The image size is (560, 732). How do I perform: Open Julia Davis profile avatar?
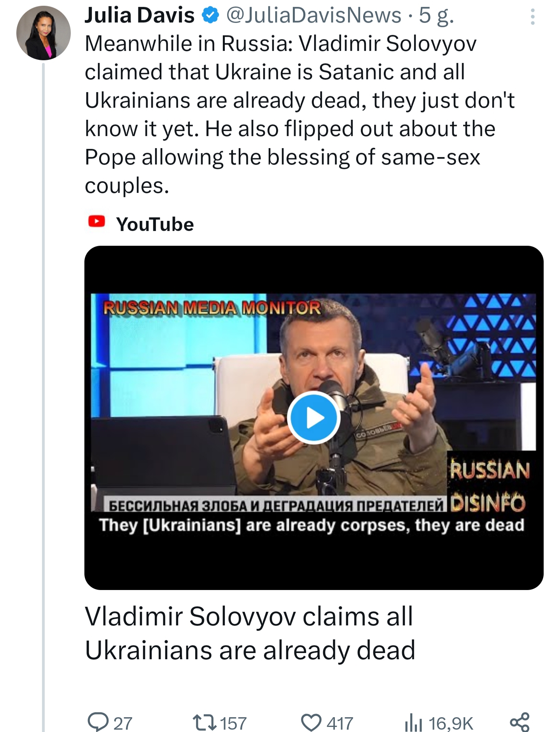44,33
